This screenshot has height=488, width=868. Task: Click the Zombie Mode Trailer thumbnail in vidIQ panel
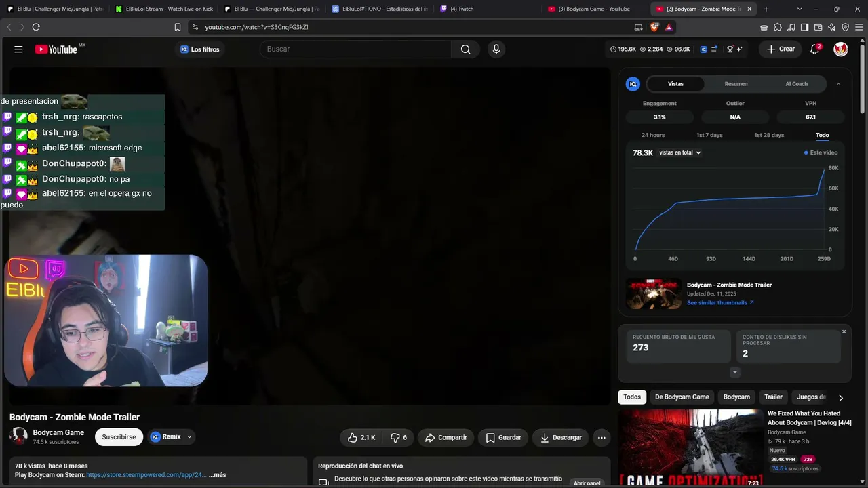654,293
